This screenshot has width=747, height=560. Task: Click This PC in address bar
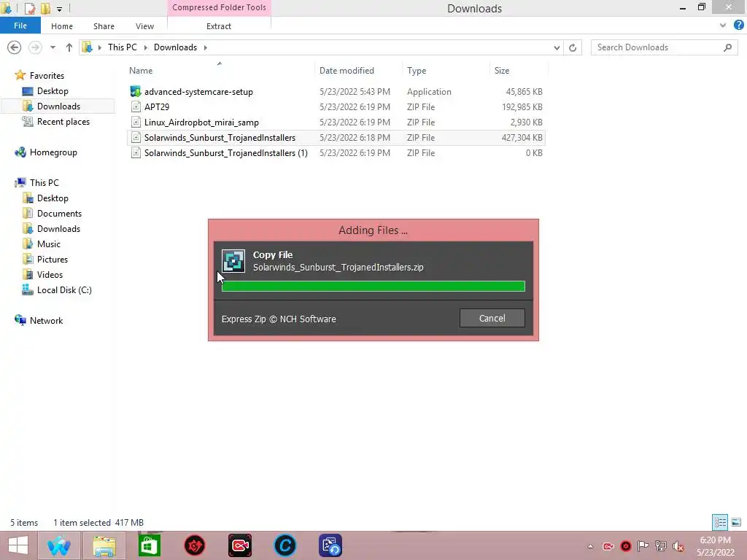click(x=122, y=47)
